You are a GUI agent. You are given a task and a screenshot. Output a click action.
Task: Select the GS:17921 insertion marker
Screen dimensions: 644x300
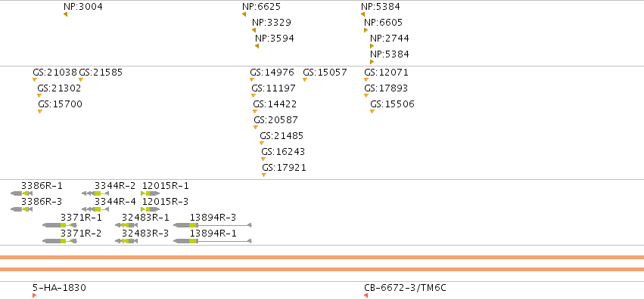click(x=264, y=175)
